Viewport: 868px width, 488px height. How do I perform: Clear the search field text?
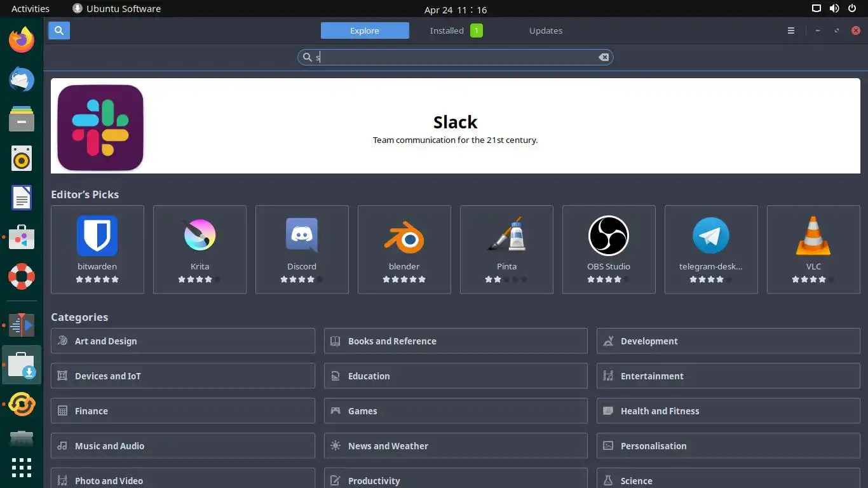tap(604, 57)
